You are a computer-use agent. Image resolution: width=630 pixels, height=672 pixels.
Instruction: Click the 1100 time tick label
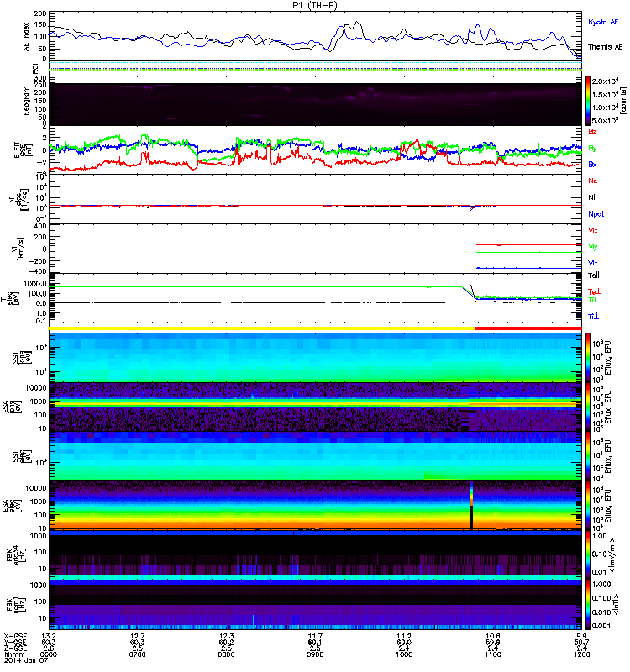tap(493, 654)
